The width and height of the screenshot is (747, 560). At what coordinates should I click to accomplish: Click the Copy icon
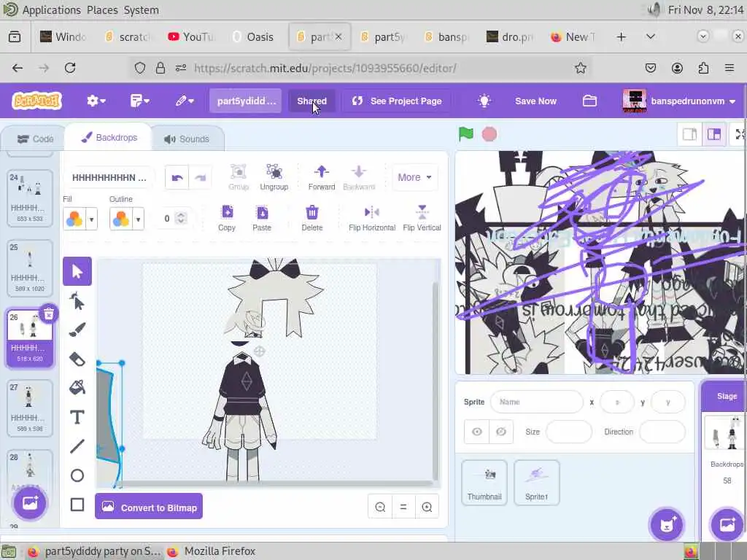coord(227,218)
